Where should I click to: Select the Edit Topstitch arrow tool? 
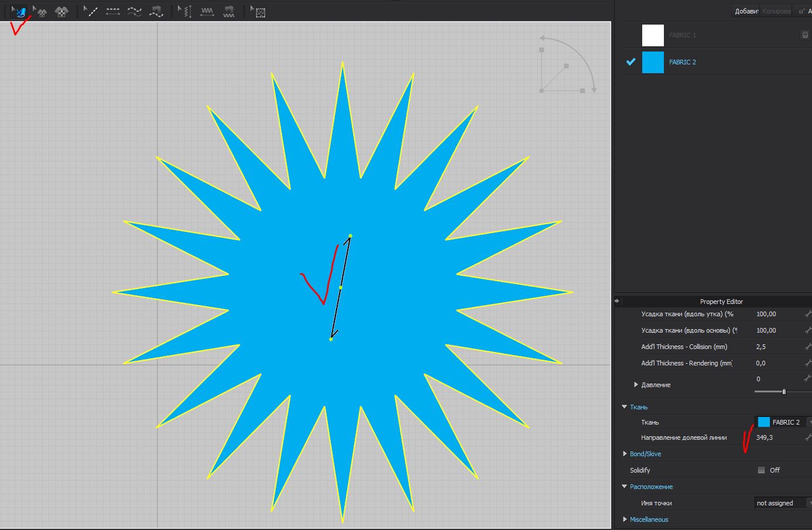pos(90,11)
